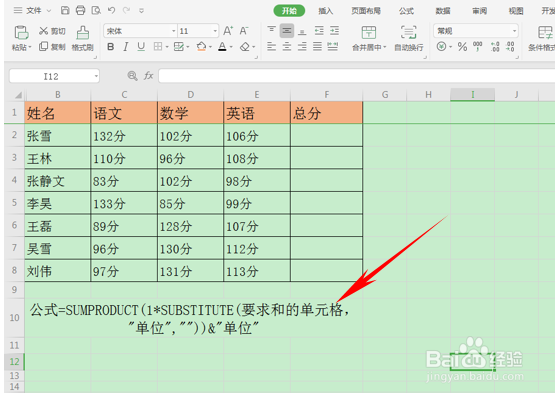Click the cell borders icon
The width and height of the screenshot is (555, 396).
pos(158,46)
